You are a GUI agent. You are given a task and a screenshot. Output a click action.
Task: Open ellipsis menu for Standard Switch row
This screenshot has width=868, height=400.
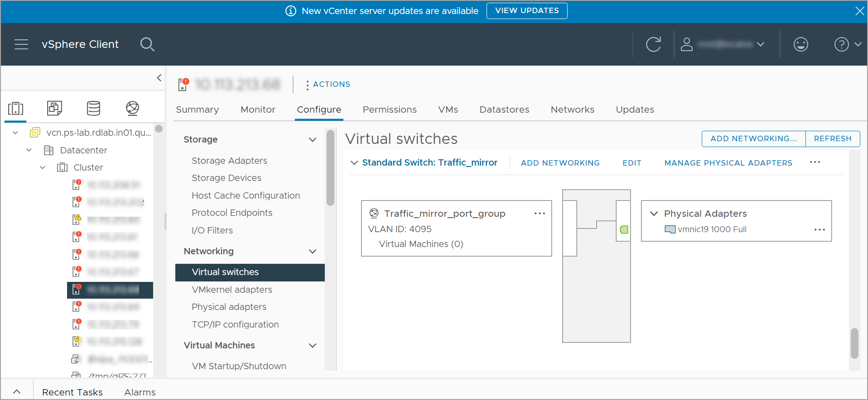coord(815,162)
